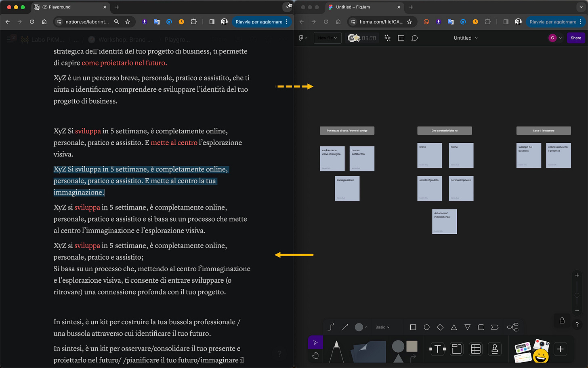Select the upward triangle shape in FigJam
Viewport: 588px width, 368px height.
(454, 327)
